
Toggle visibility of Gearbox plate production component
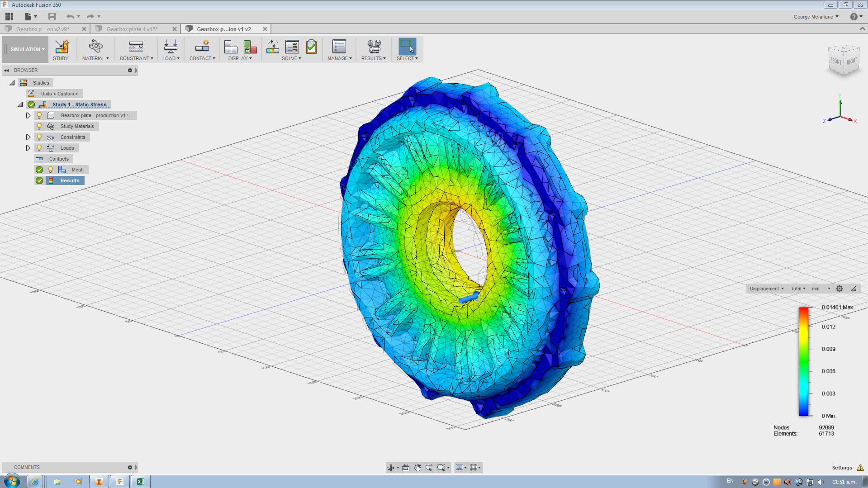39,115
